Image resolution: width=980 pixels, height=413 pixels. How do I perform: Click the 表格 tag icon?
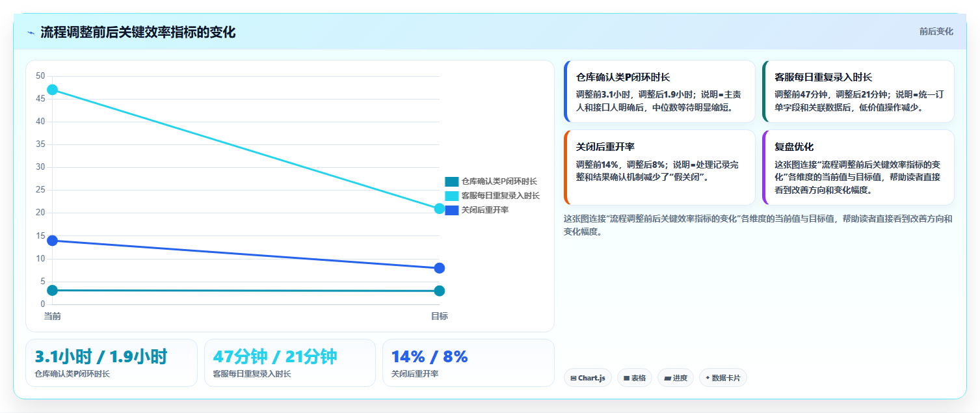tap(626, 378)
